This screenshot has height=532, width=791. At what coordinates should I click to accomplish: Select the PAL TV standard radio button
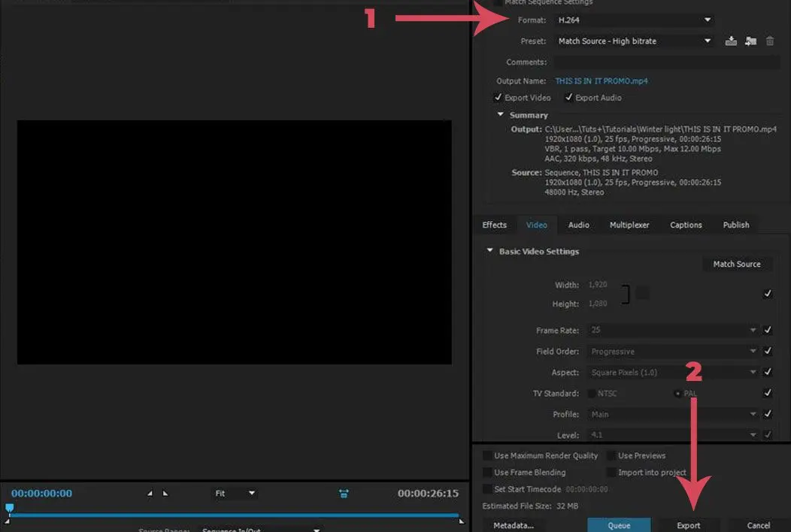click(x=677, y=393)
